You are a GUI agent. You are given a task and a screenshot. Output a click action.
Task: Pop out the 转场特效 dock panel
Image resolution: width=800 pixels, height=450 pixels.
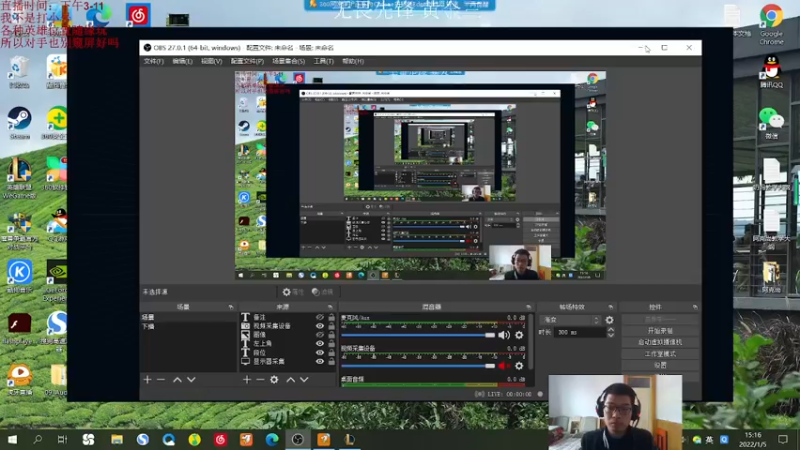click(x=611, y=307)
